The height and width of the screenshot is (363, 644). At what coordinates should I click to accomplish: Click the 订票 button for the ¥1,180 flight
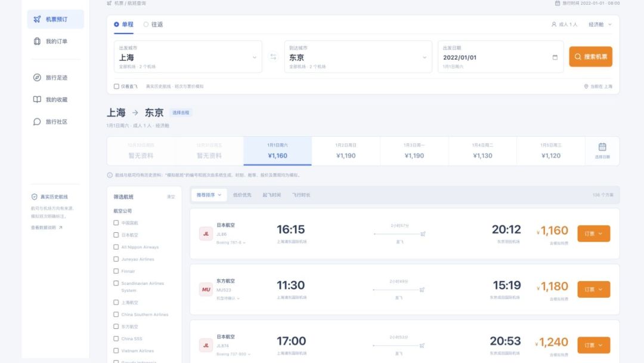point(593,290)
